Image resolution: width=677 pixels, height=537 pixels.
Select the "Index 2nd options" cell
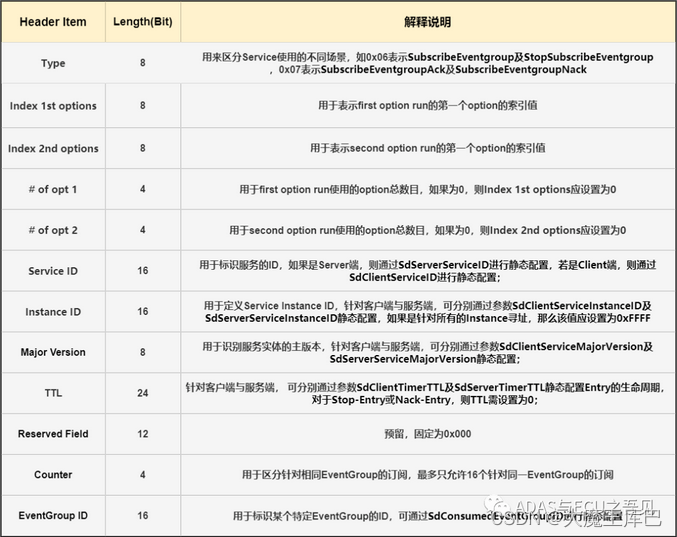click(53, 148)
